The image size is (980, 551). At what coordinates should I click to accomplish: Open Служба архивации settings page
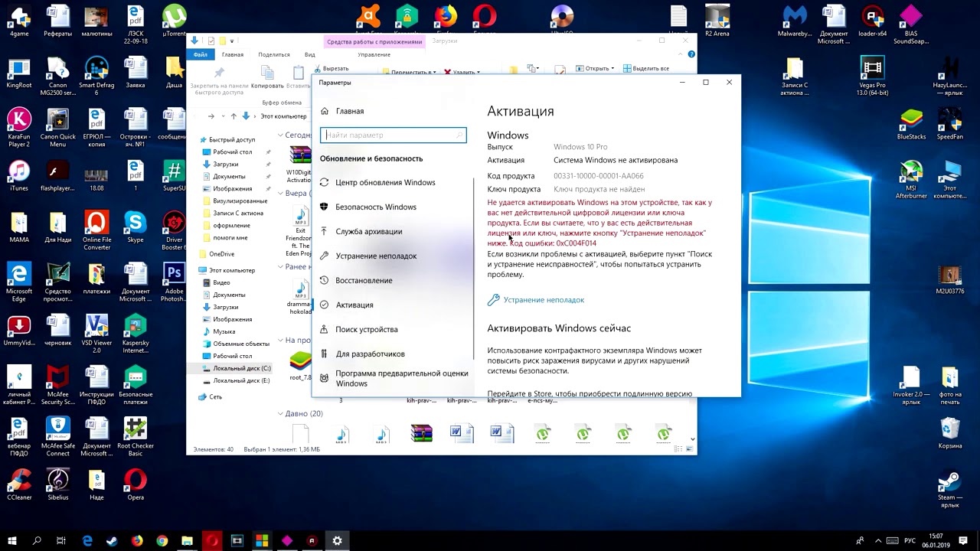(361, 231)
